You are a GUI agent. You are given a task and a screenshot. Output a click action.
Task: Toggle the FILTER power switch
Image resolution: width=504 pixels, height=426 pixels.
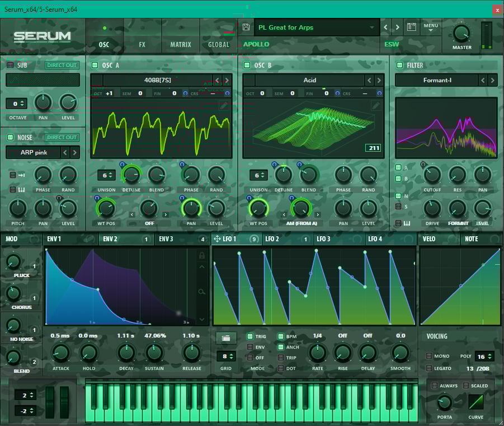(x=399, y=65)
